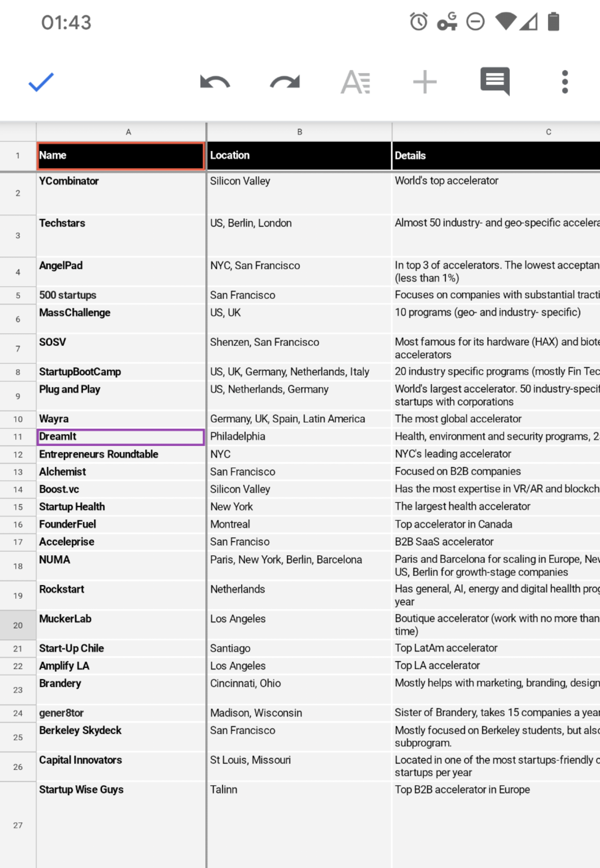Select the Cincinnati, Ohio cell
This screenshot has height=868, width=600.
[x=299, y=690]
